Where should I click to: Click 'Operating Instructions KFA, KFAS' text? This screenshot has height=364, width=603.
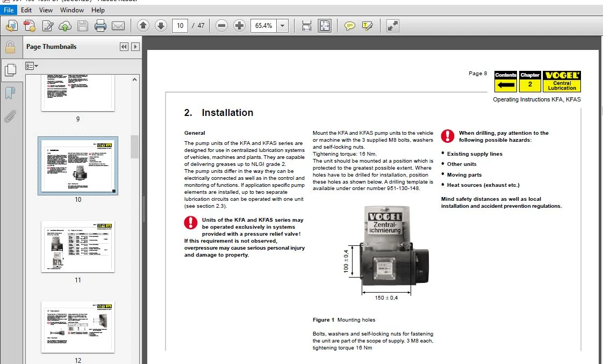click(537, 99)
